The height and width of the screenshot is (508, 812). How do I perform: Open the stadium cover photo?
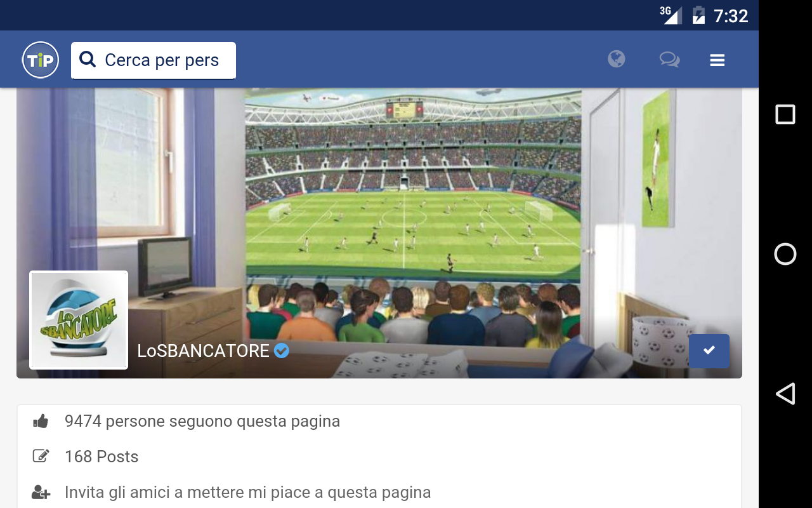point(379,232)
